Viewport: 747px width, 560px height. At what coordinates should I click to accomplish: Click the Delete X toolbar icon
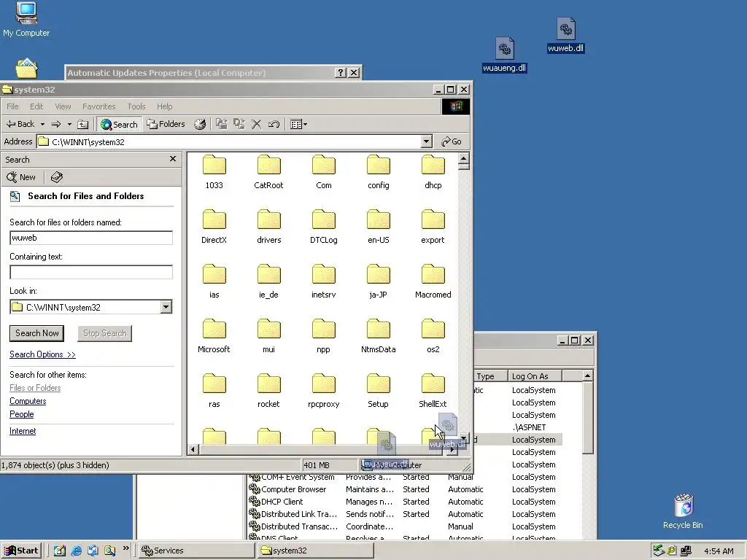[x=256, y=124]
